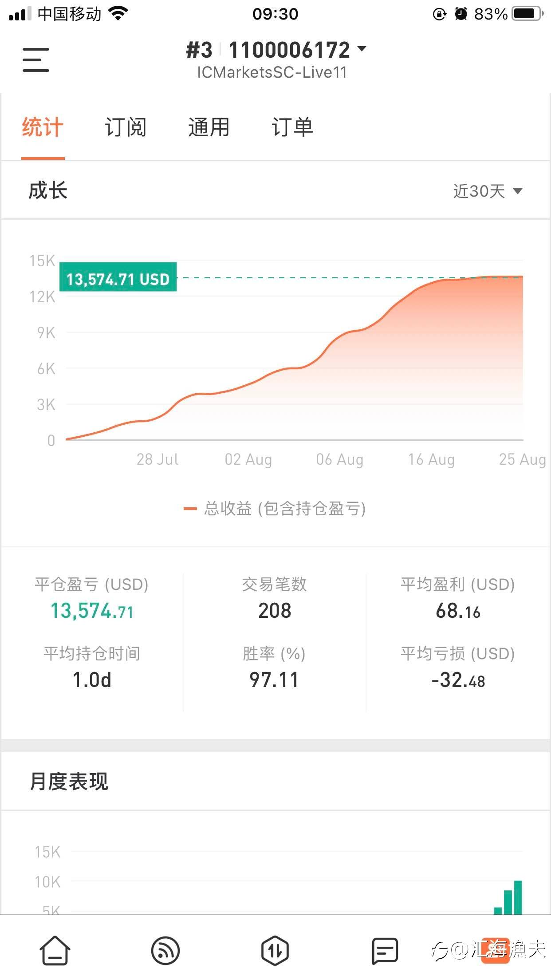
Task: Open the 订单 tab
Action: click(x=292, y=128)
